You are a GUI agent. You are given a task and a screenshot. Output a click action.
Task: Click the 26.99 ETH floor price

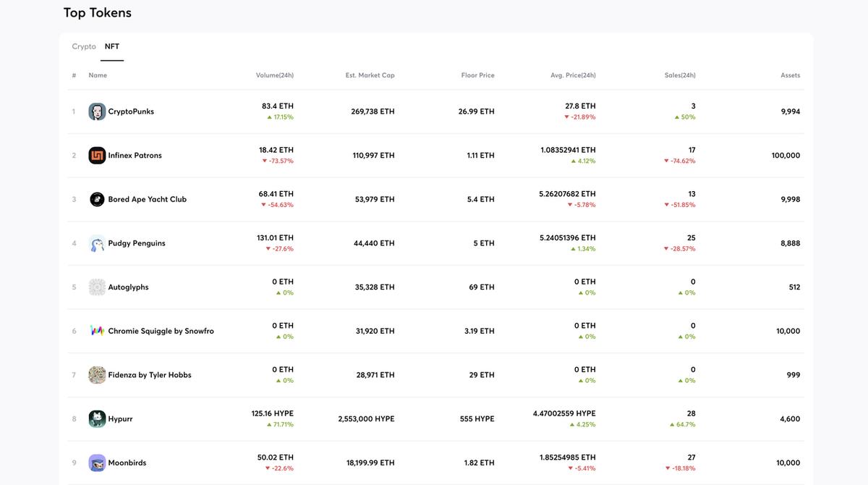coord(477,111)
